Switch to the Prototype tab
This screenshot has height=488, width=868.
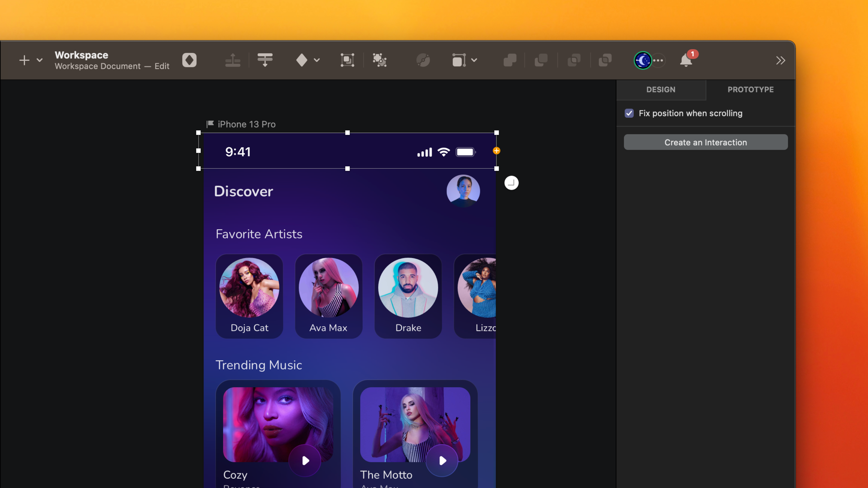point(750,90)
